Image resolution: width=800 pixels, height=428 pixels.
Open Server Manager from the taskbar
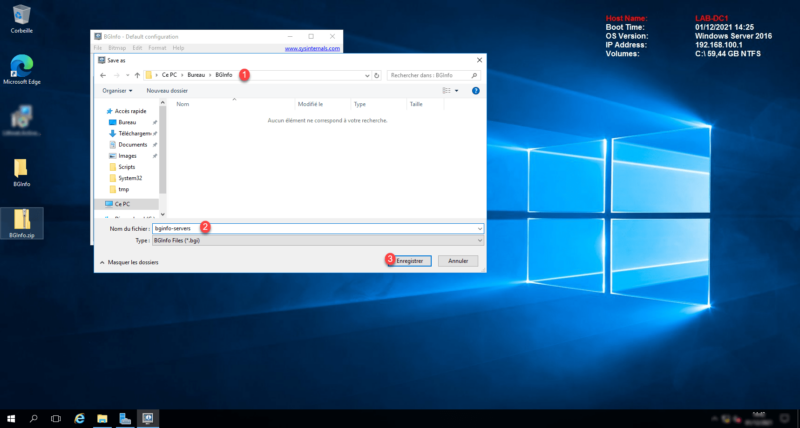125,419
